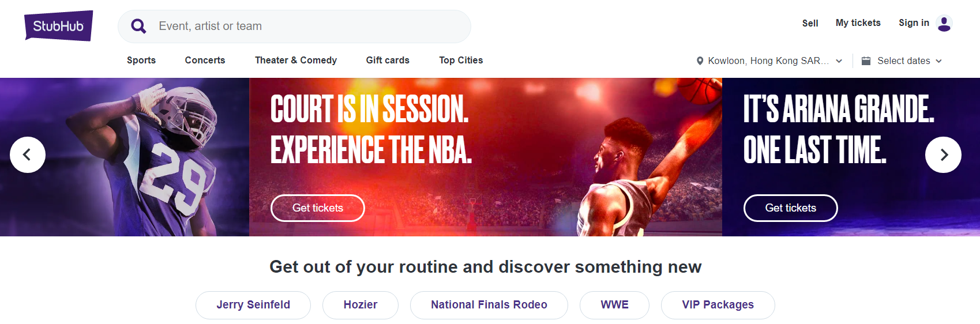980x324 pixels.
Task: Click the StubHub logo
Action: click(x=58, y=26)
